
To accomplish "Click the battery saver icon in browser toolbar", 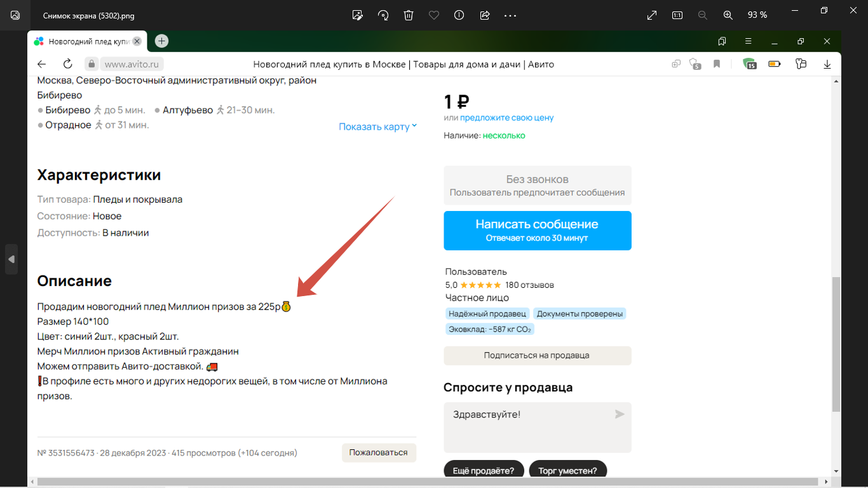I will tap(774, 64).
